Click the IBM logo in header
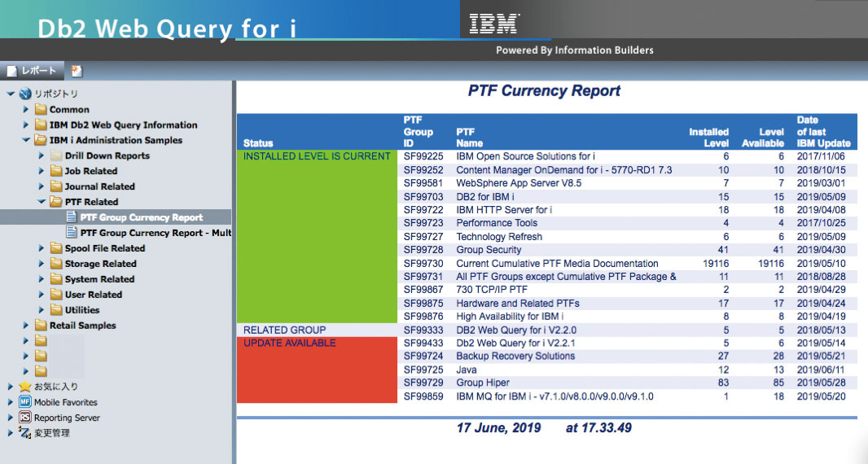Image resolution: width=868 pixels, height=464 pixels. 494,24
